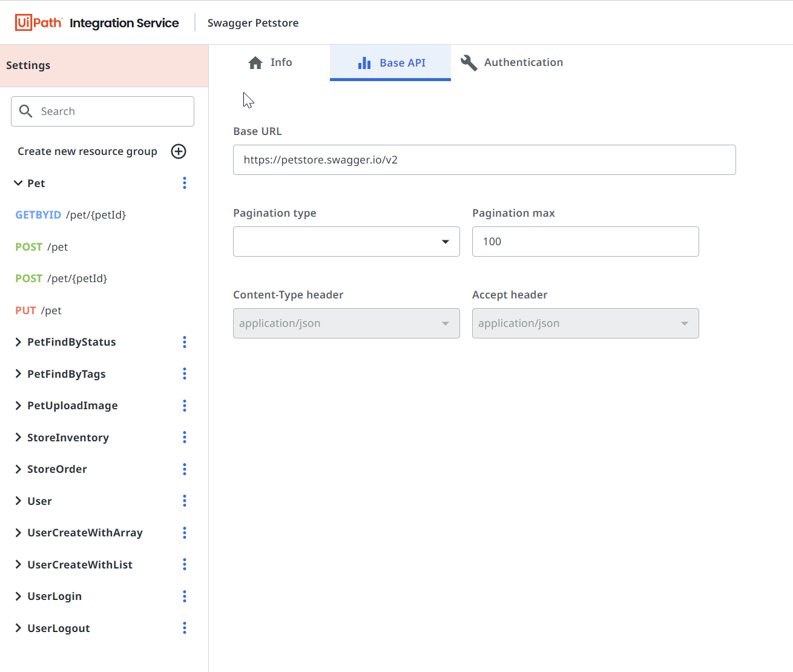
Task: Select PUT /pet resource
Action: click(39, 311)
